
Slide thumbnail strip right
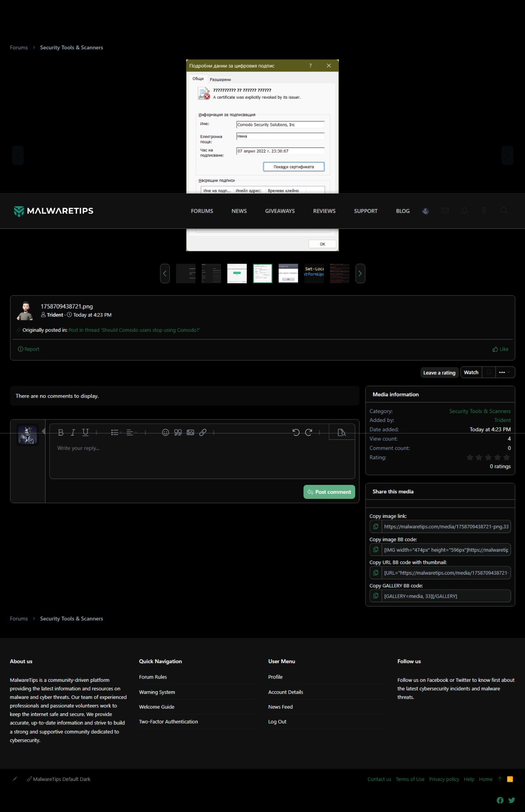point(360,274)
